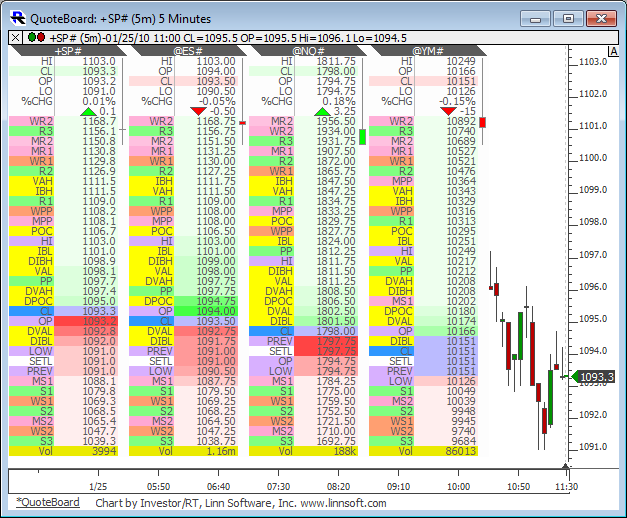Image resolution: width=627 pixels, height=518 pixels.
Task: Select @YM# LOW value 10126
Action: pos(446,381)
